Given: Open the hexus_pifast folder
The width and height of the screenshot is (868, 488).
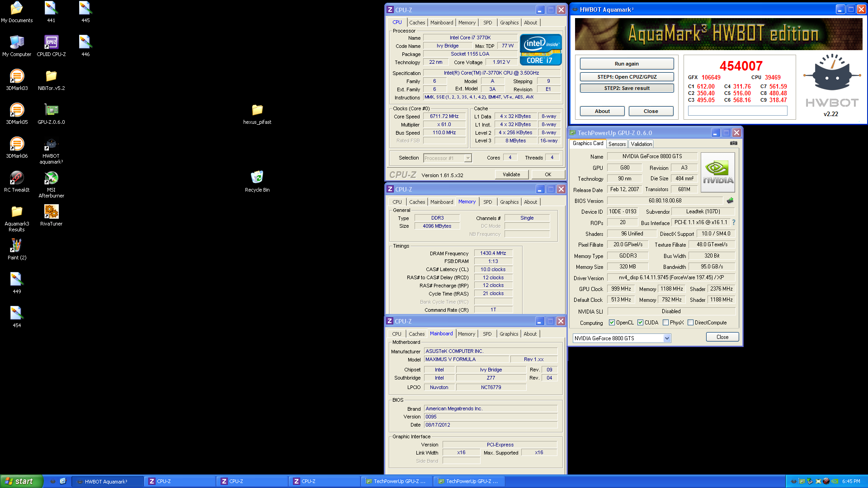Looking at the screenshot, I should [x=257, y=113].
